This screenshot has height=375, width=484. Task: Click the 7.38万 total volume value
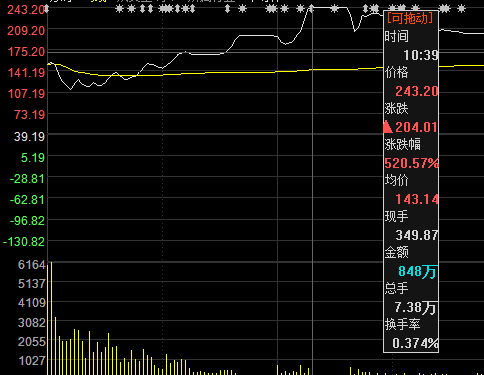pyautogui.click(x=415, y=307)
